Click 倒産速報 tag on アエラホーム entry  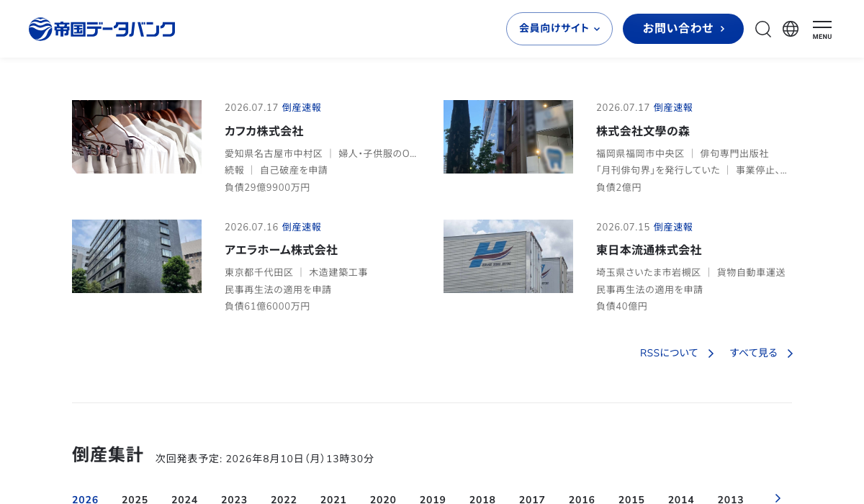[302, 227]
